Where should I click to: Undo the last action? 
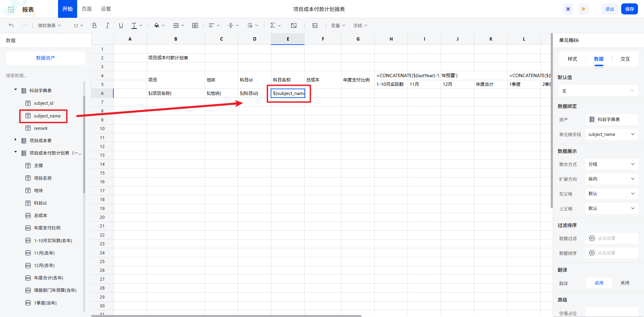11,25
